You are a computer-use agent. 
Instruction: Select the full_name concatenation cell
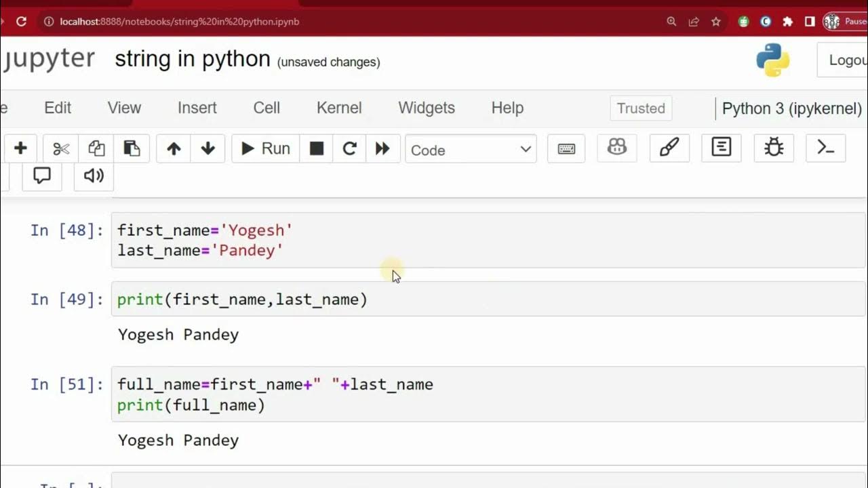[x=488, y=394]
